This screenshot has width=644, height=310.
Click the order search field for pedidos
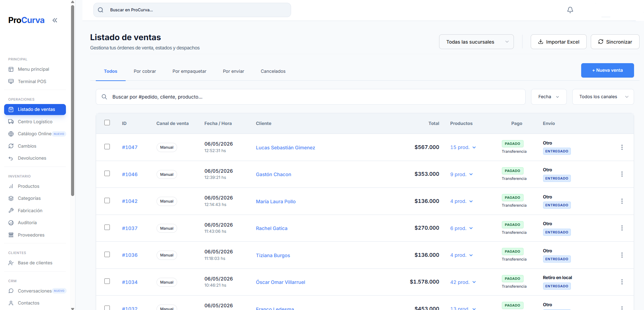(x=311, y=97)
